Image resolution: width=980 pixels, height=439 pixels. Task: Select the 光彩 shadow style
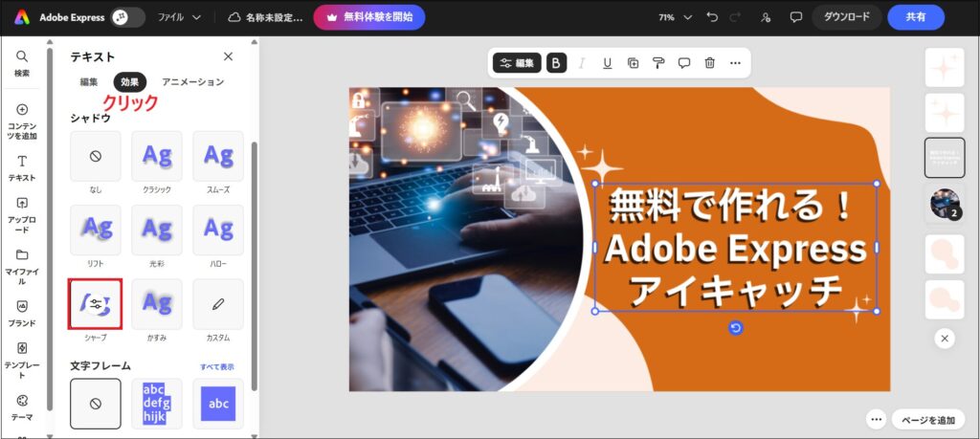[x=157, y=230]
